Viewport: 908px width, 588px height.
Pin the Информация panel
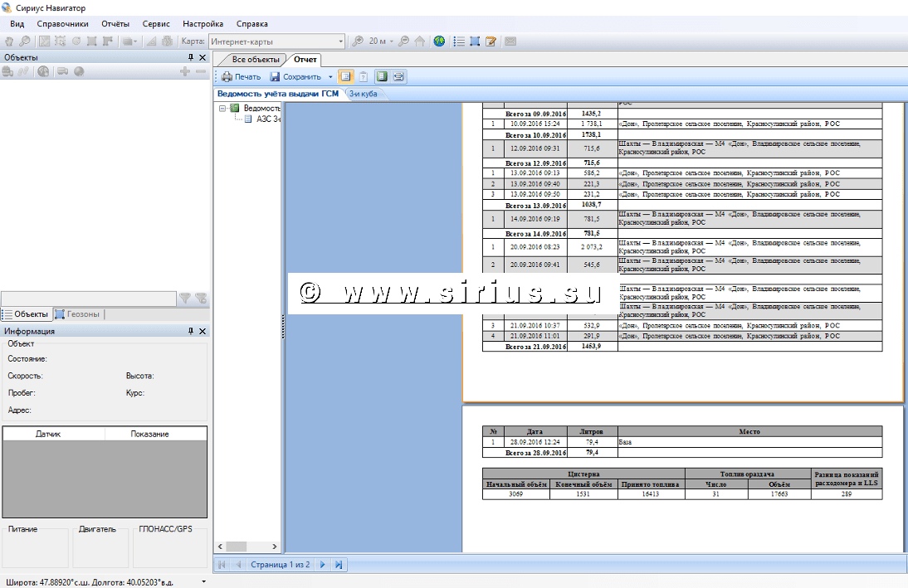(191, 331)
